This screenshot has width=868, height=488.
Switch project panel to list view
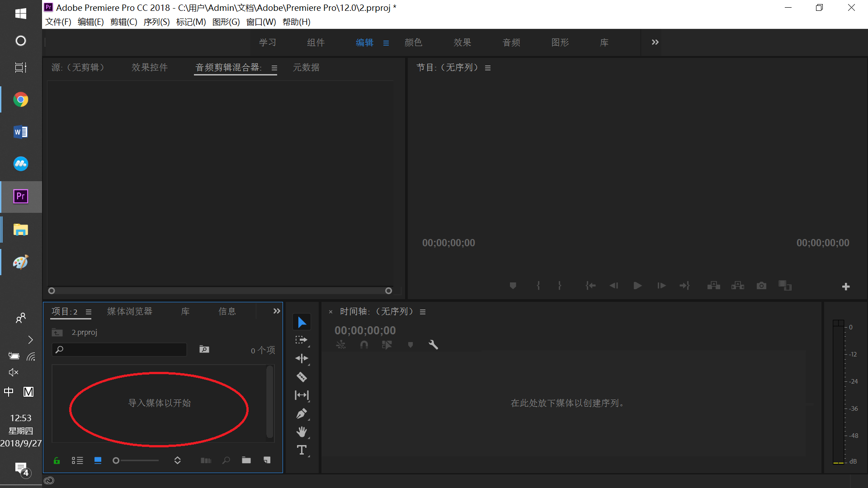tap(77, 460)
